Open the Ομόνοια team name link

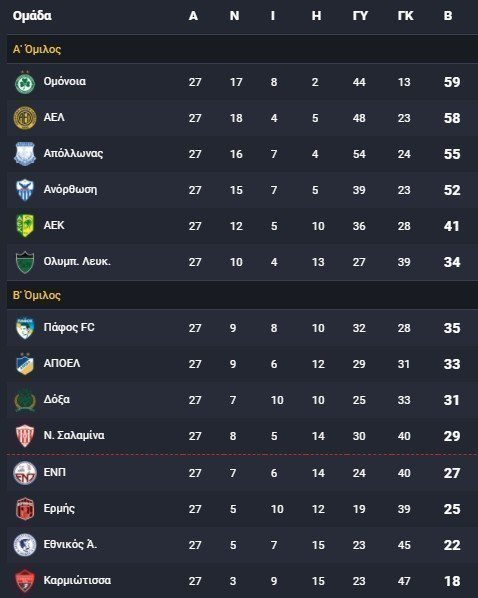pos(64,81)
